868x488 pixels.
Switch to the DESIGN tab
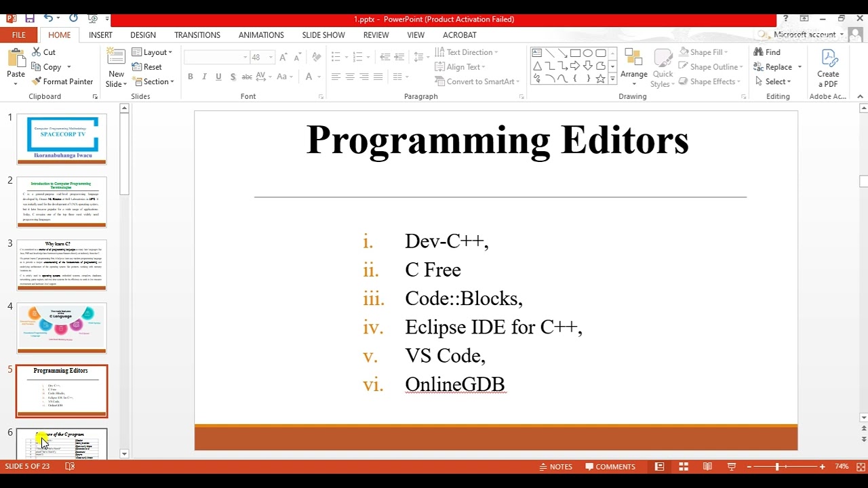[143, 35]
